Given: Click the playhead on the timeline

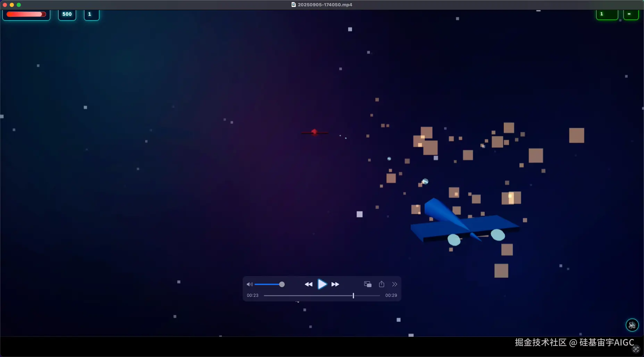Looking at the screenshot, I should pos(353,295).
